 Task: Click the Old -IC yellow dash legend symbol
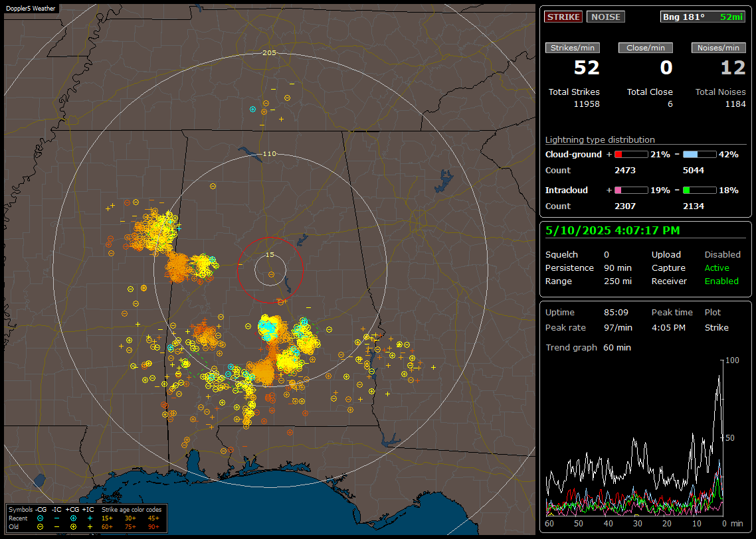57,527
